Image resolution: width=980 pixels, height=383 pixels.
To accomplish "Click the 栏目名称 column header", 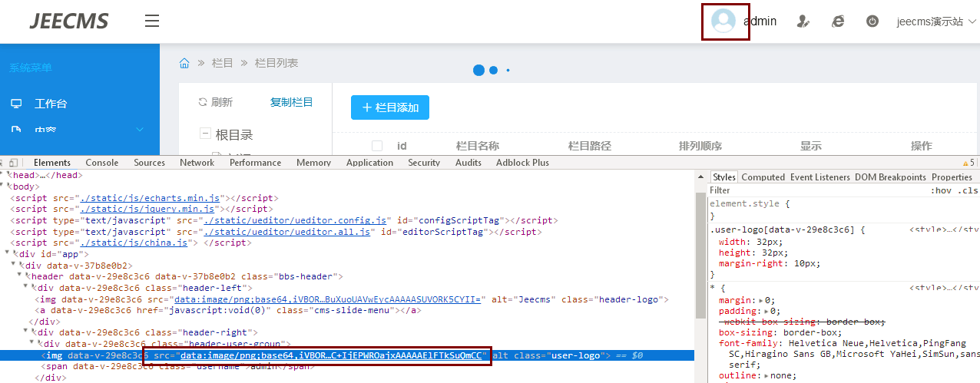I will 478,146.
